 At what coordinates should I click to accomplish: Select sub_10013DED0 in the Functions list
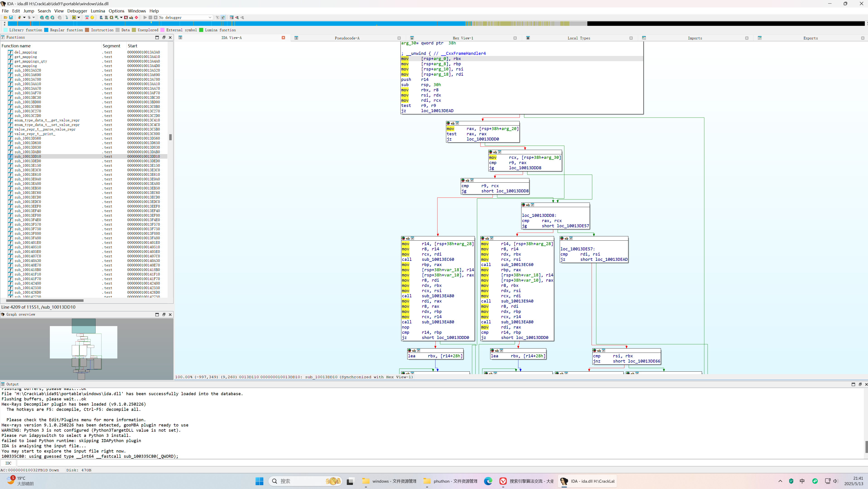28,161
